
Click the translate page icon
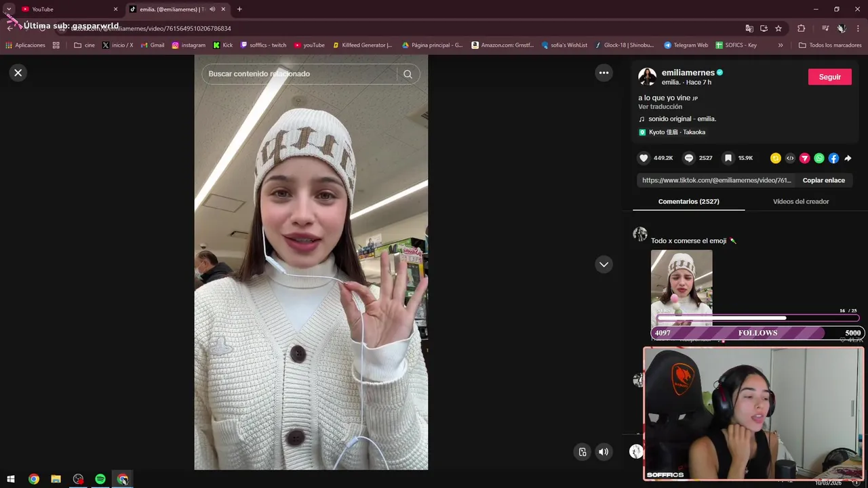tap(749, 28)
